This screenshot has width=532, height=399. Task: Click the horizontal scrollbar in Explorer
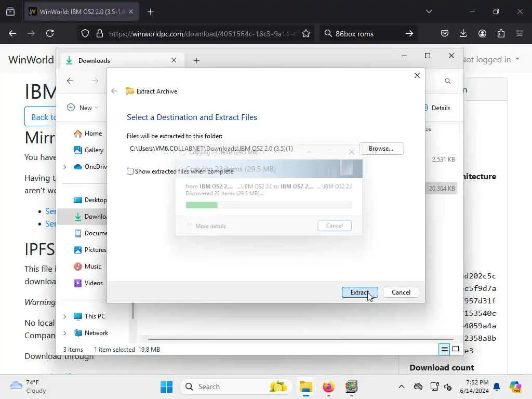[301, 339]
